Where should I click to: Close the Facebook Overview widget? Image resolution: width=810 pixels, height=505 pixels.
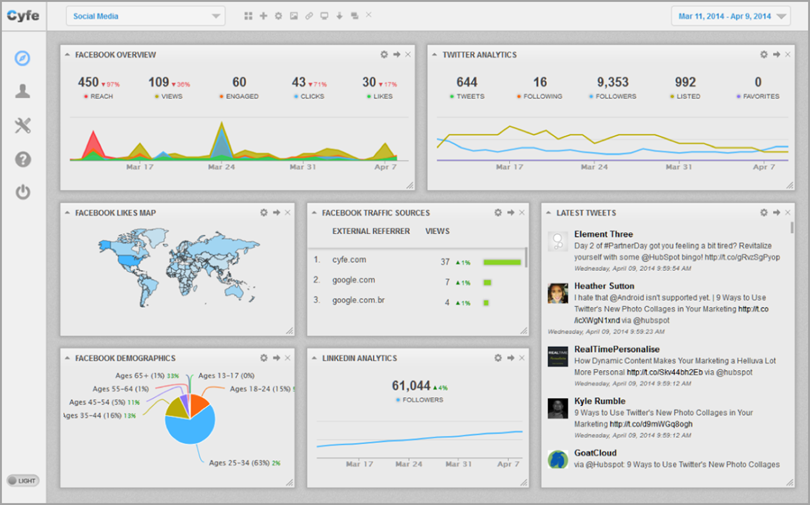click(408, 54)
